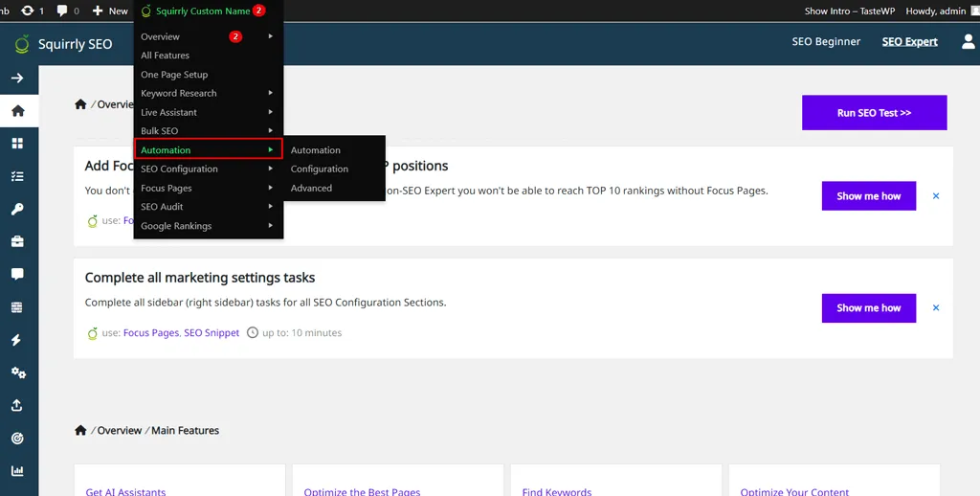
Task: Open the key keyword research icon
Action: [17, 209]
